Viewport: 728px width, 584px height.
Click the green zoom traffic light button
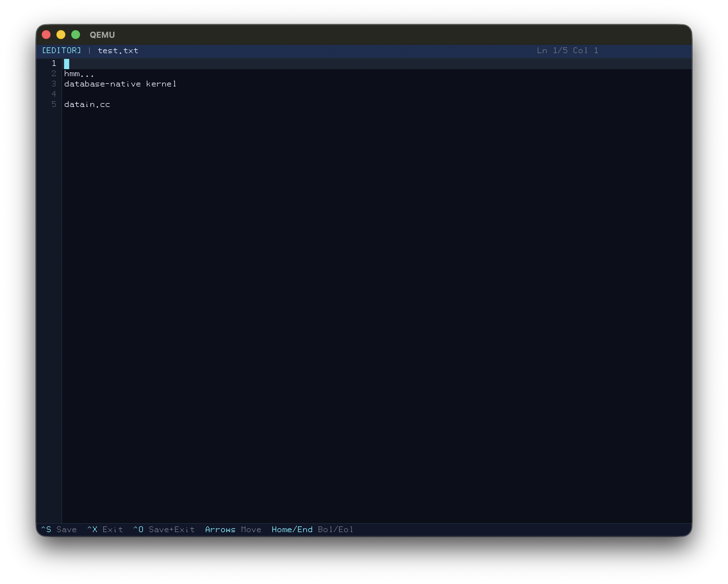(76, 34)
